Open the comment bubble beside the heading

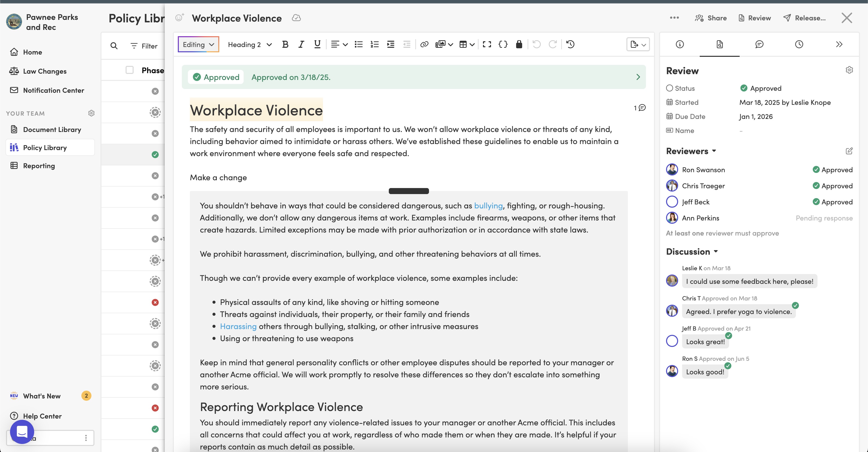(x=639, y=108)
